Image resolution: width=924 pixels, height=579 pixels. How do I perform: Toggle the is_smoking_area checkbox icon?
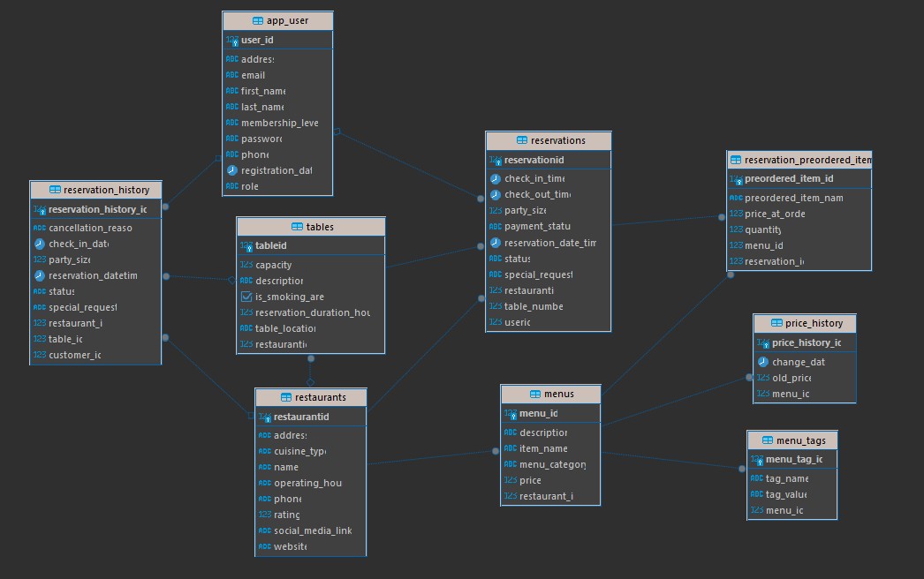pos(246,297)
